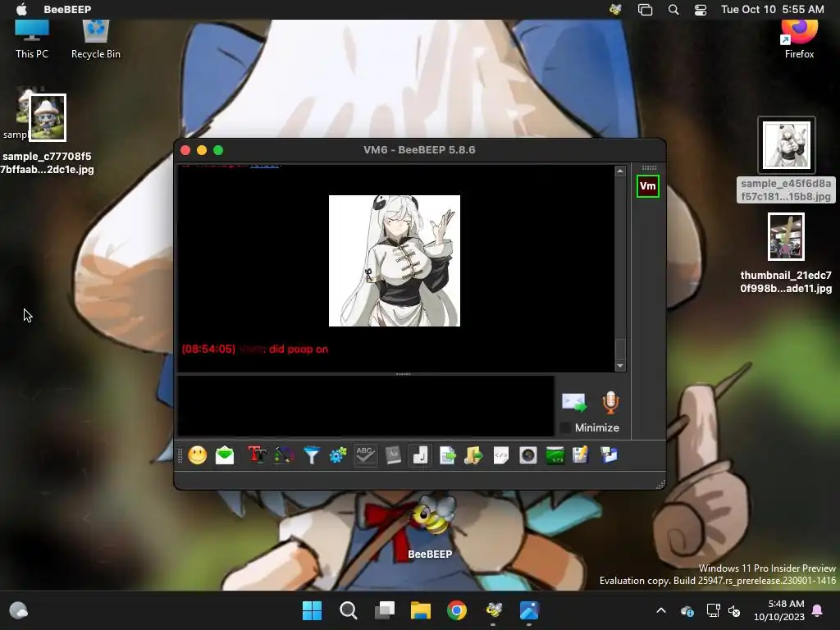Open the BeeBEEP menu in macOS menu bar

point(67,9)
